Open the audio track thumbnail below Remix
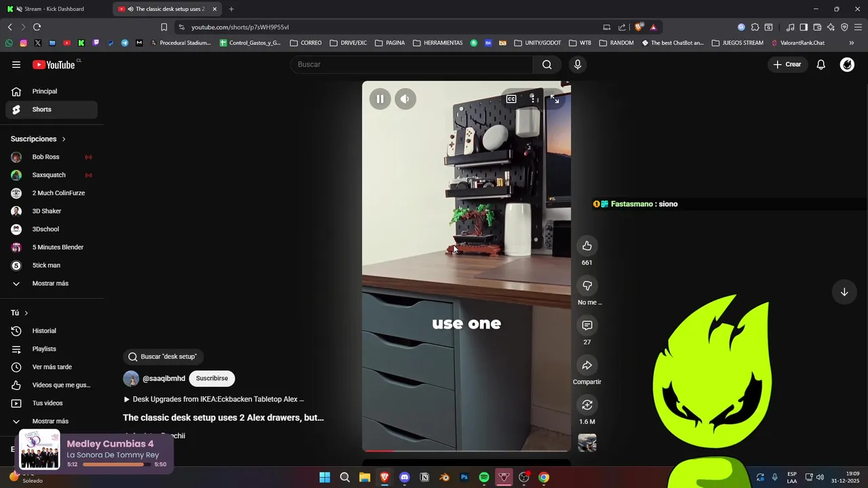 coord(587,443)
